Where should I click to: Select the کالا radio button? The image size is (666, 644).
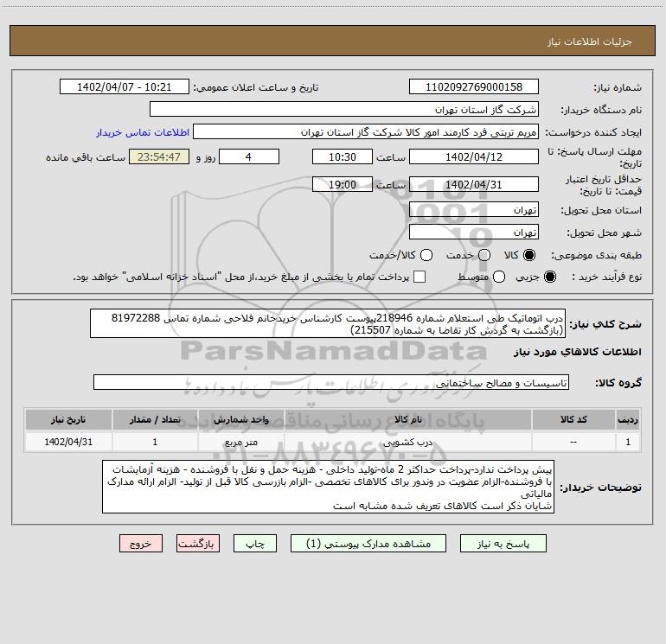click(529, 255)
